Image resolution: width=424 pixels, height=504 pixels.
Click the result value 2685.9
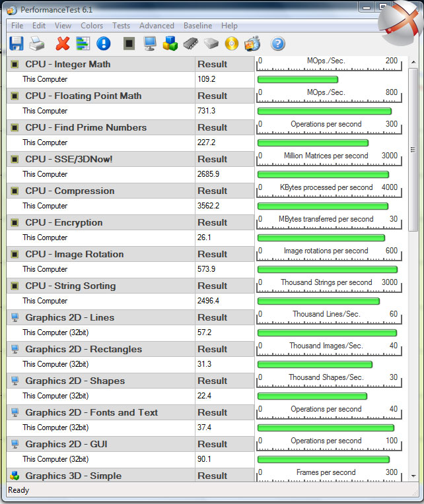click(x=209, y=174)
